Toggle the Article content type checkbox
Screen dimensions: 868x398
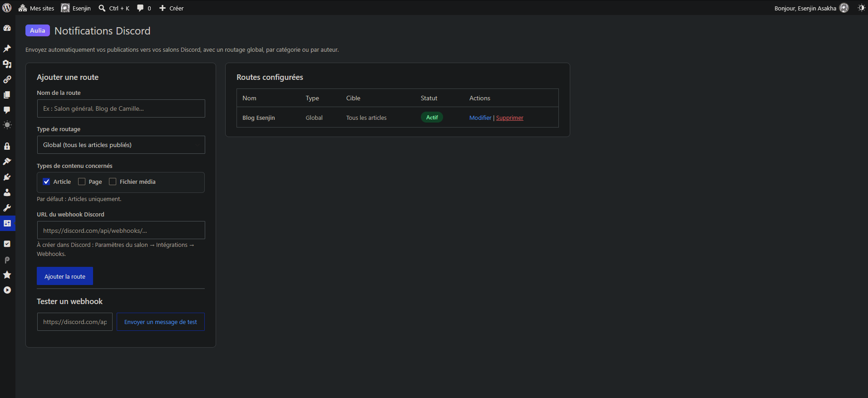point(46,182)
